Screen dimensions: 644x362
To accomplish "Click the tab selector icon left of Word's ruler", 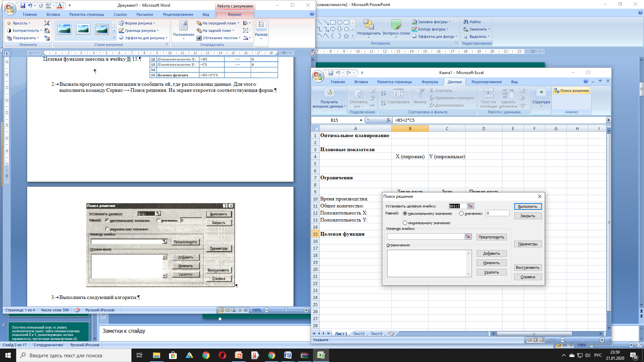I will [7, 53].
